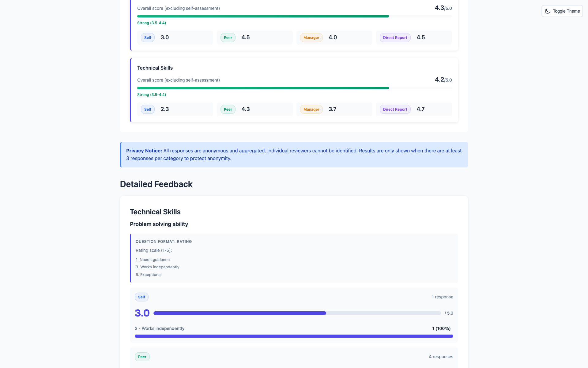The height and width of the screenshot is (368, 588).
Task: Click the Technical Skills summary card title
Action: (x=155, y=68)
